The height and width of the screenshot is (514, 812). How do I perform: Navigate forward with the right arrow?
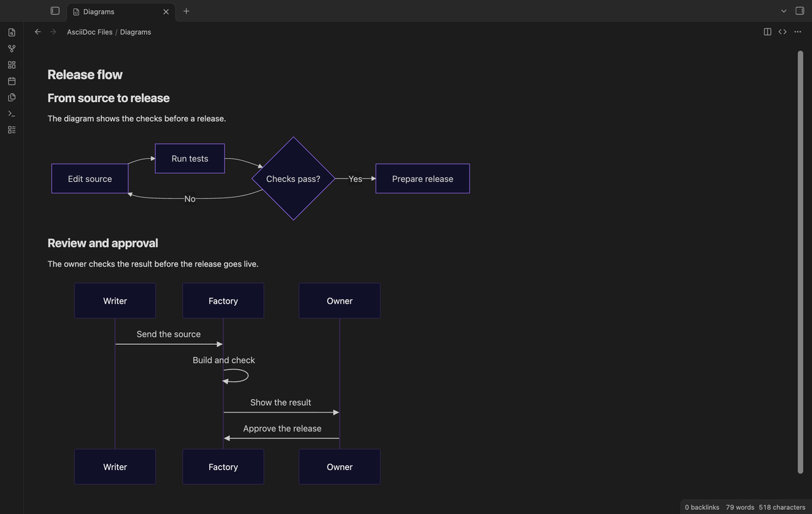(x=53, y=32)
